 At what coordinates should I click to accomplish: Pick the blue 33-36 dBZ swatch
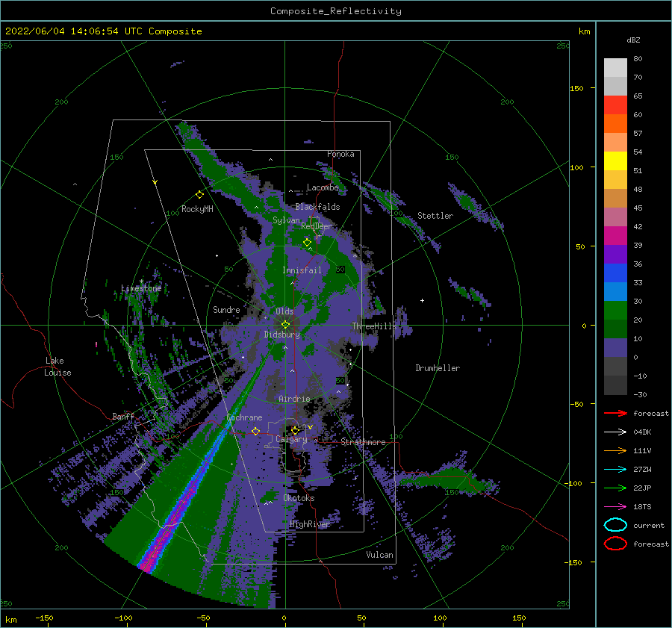tap(615, 273)
